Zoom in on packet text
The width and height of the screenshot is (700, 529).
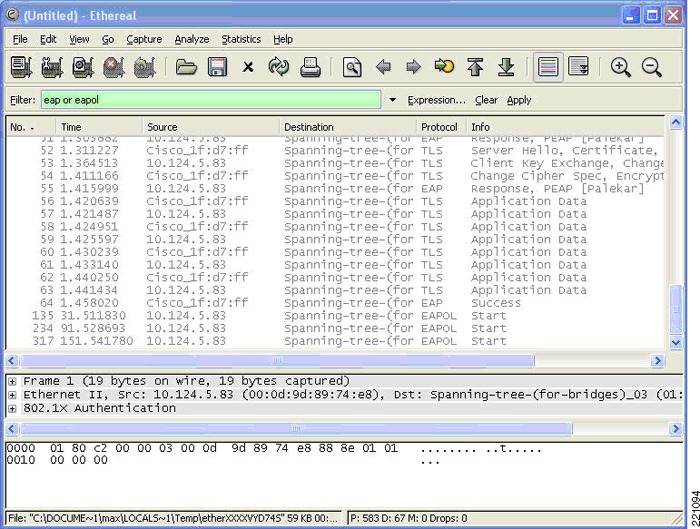pos(621,67)
